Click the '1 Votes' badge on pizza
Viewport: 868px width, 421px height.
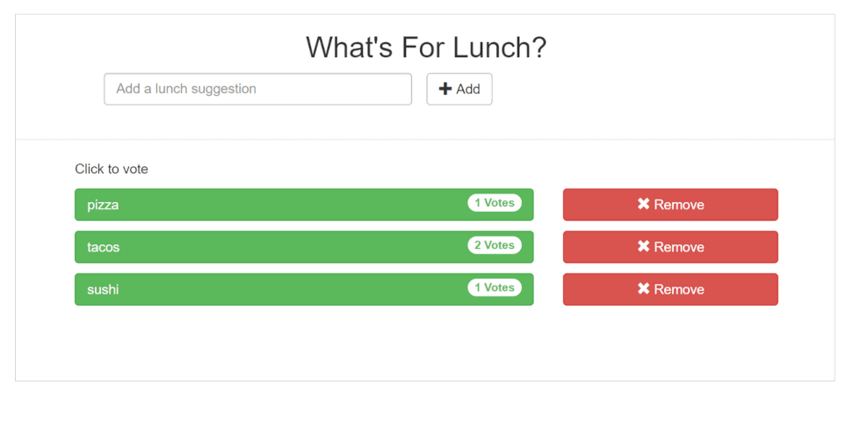tap(495, 203)
